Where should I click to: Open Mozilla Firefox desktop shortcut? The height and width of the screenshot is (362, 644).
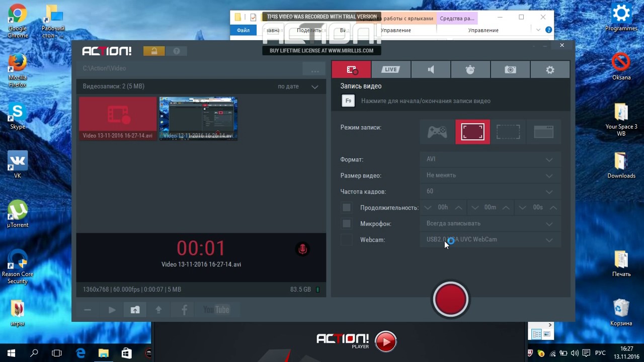pyautogui.click(x=18, y=70)
